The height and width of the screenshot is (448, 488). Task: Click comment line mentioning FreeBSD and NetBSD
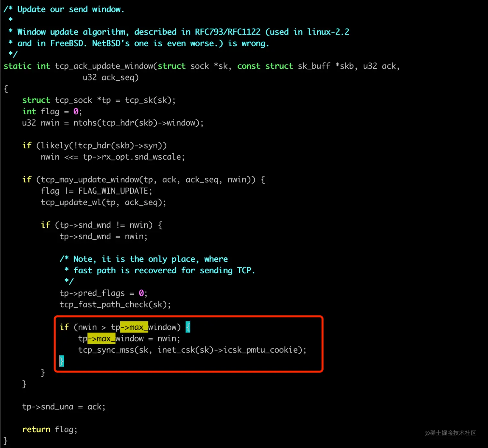139,43
